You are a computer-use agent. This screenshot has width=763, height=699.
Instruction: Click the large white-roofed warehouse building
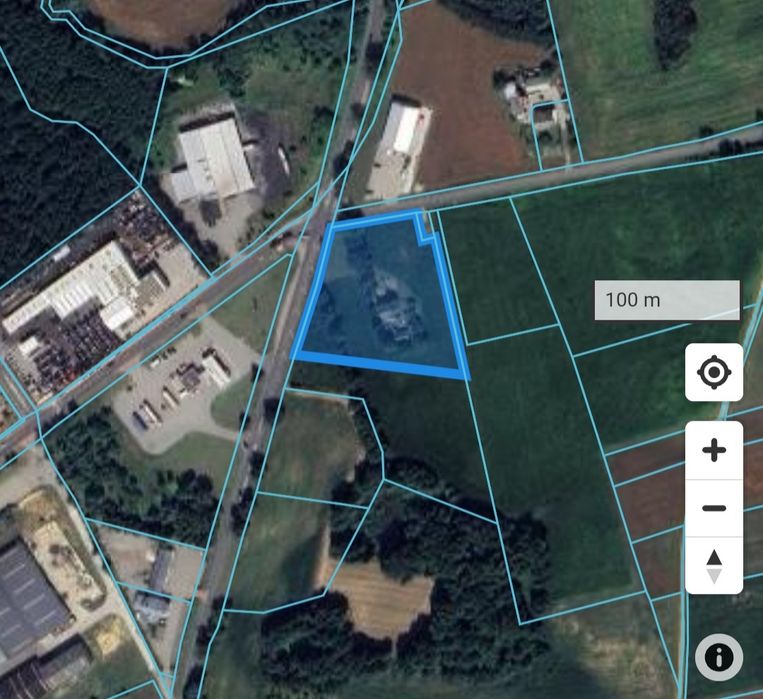pos(212,161)
